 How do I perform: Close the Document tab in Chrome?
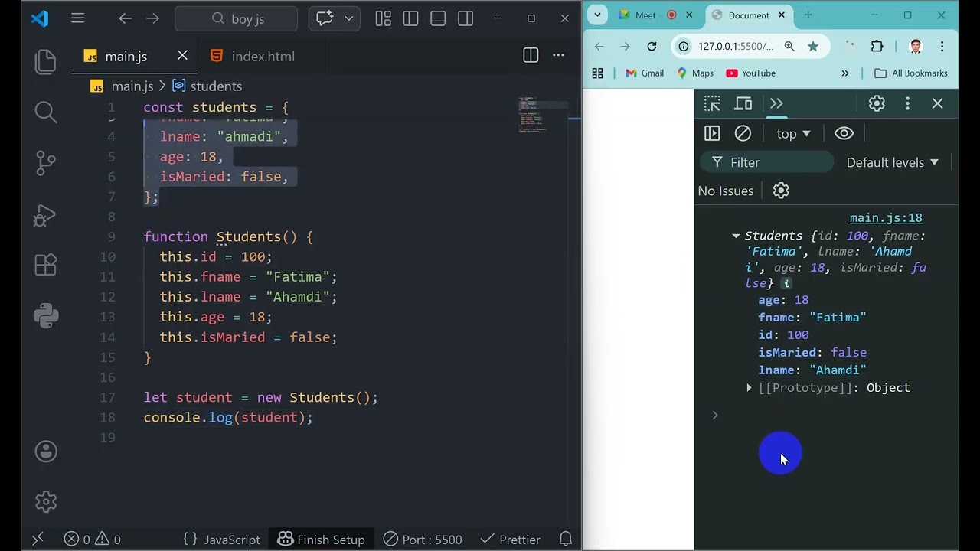coord(782,15)
